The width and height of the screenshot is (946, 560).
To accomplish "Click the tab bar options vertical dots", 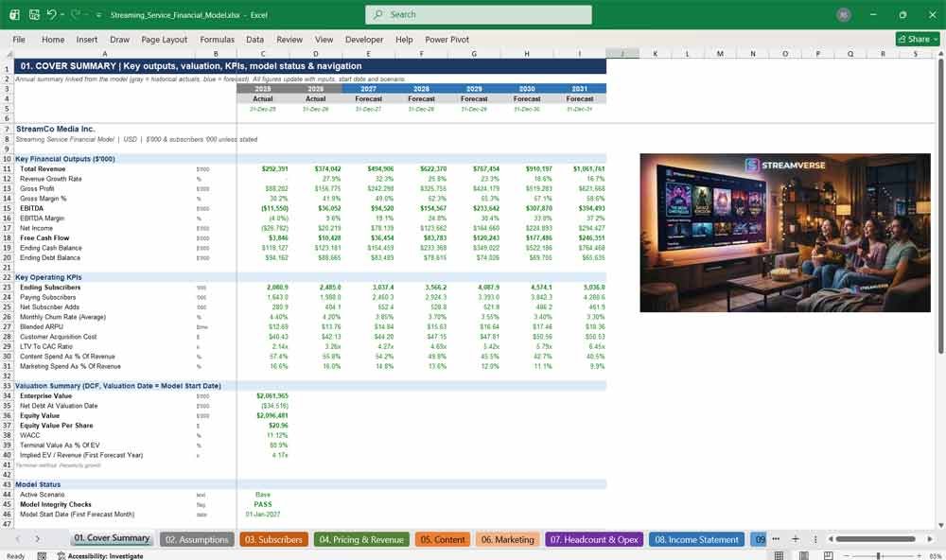I will coord(815,539).
